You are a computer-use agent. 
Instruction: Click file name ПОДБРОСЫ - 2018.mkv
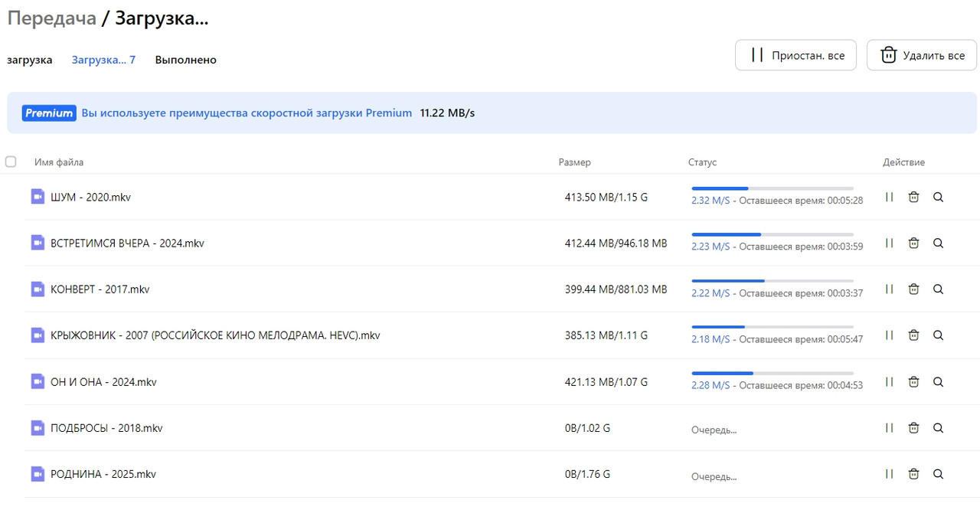coord(106,428)
